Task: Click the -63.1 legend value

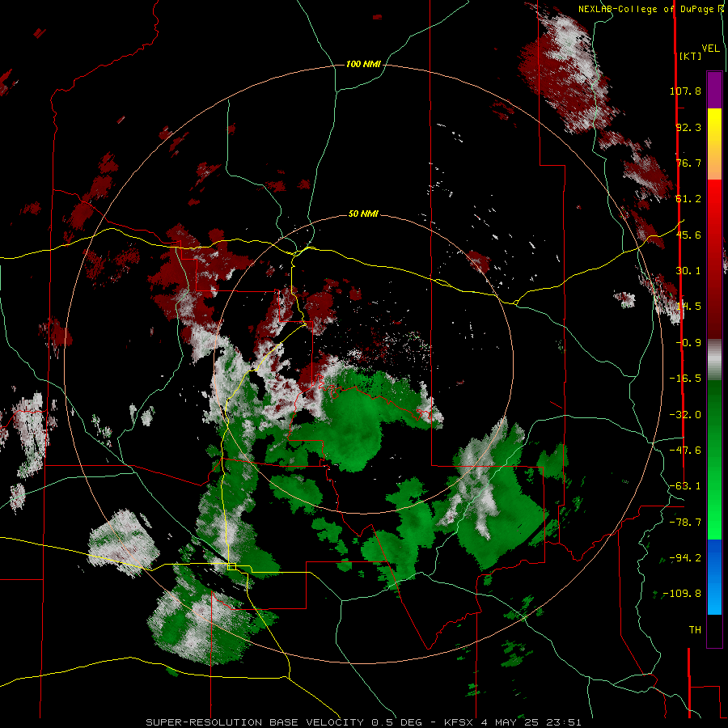Action: coord(685,486)
